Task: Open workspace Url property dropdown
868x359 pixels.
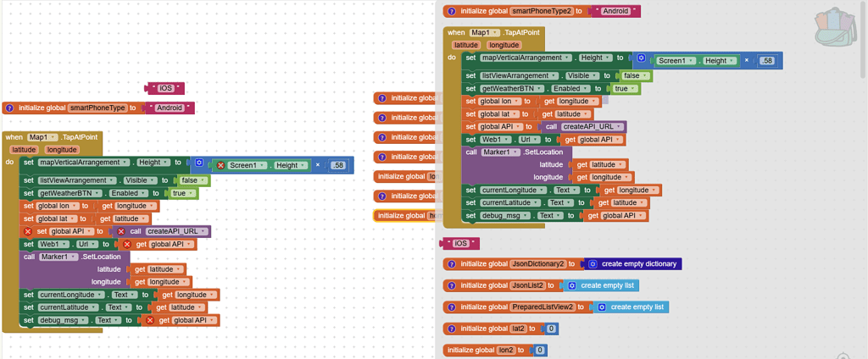Action: tap(88, 244)
